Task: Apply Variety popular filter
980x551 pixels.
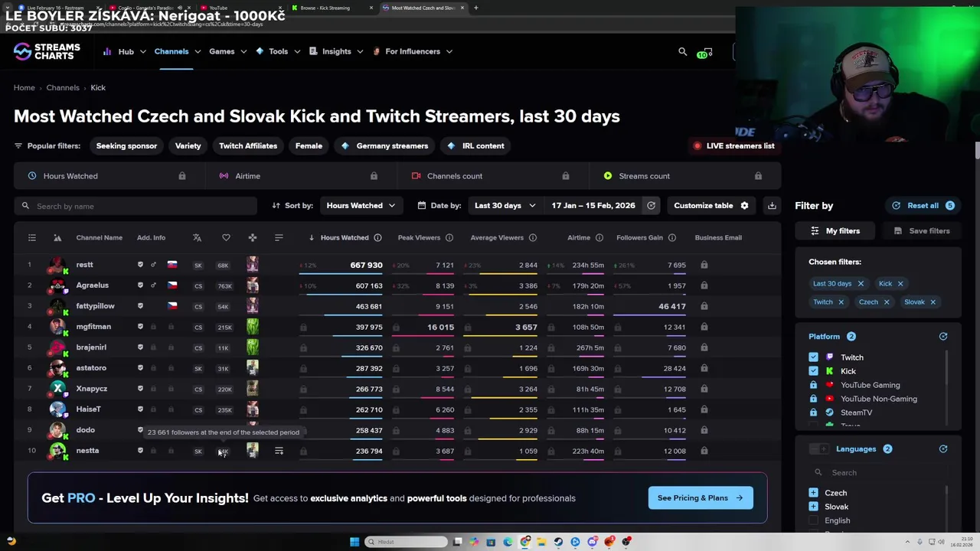Action: [188, 146]
